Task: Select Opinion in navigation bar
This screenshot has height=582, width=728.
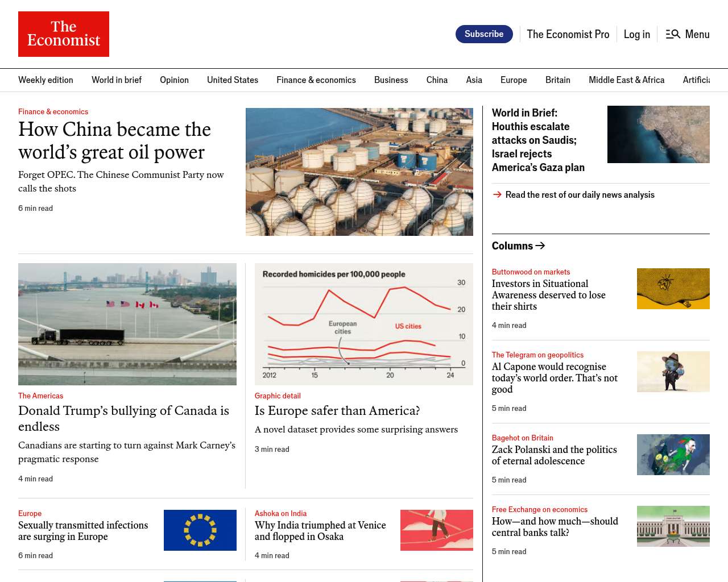Action: (174, 80)
